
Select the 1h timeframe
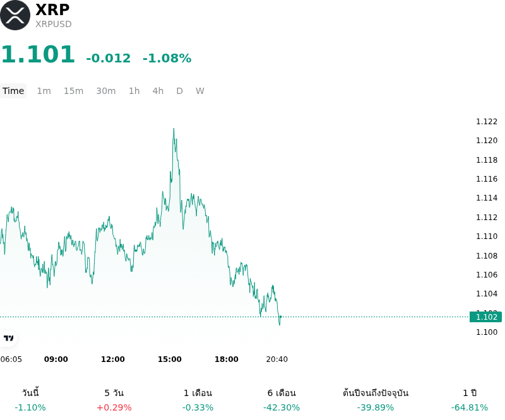coord(134,91)
